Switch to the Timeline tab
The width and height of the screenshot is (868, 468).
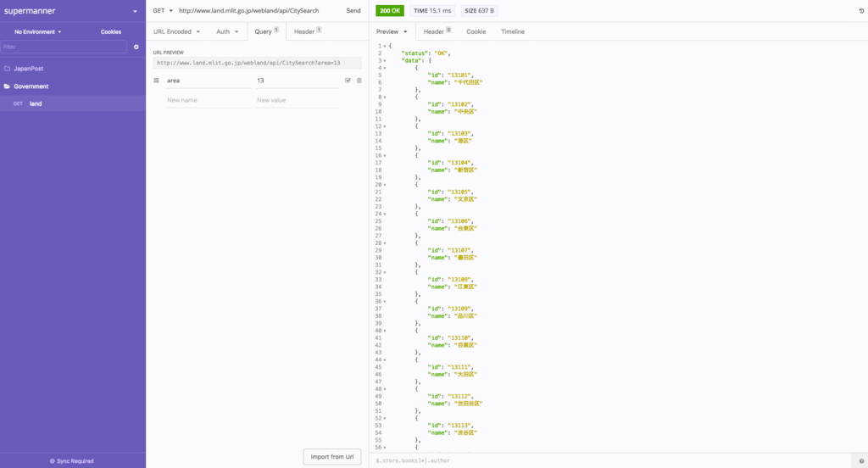coord(513,31)
